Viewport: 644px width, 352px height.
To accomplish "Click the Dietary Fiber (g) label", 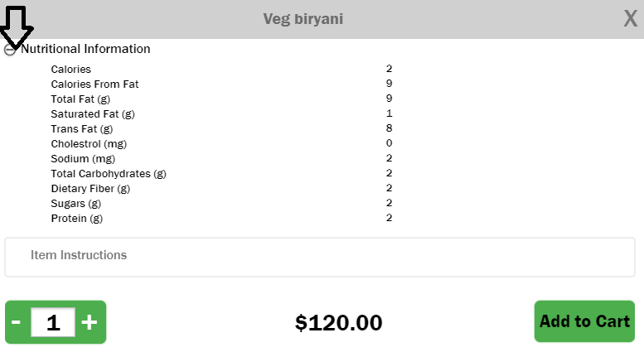I will [90, 189].
